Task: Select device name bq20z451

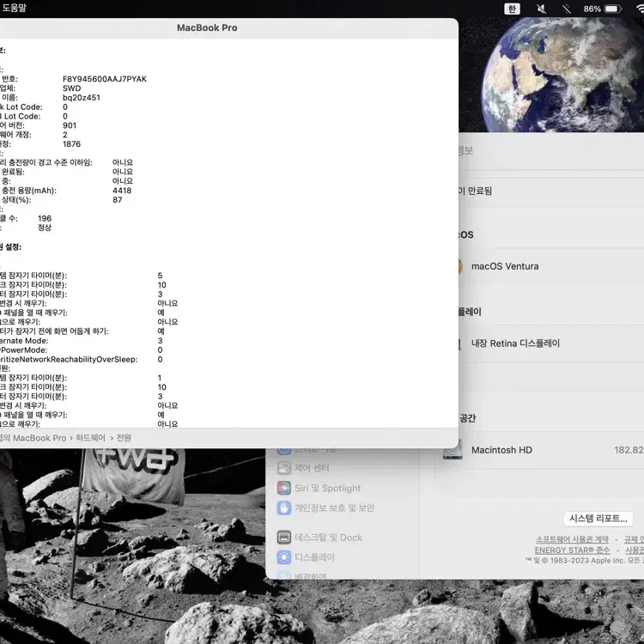Action: pyautogui.click(x=82, y=97)
